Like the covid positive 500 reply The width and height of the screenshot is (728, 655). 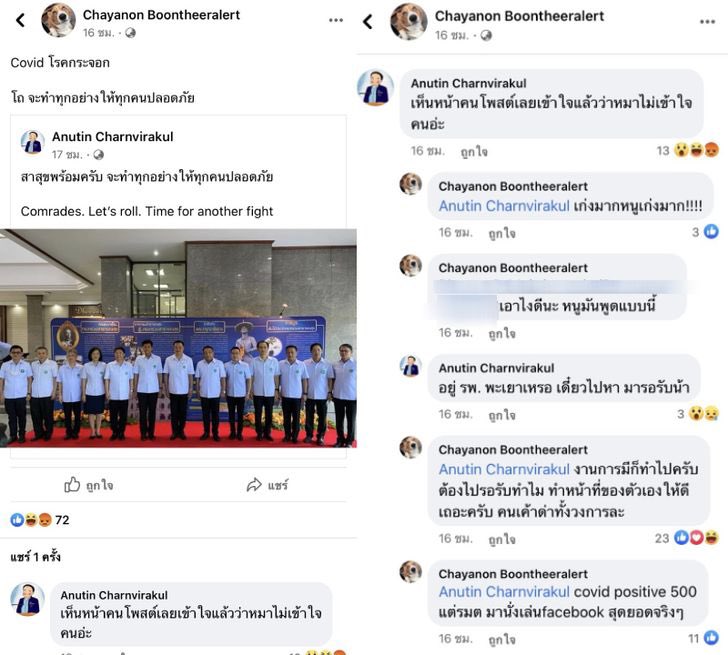pos(501,640)
